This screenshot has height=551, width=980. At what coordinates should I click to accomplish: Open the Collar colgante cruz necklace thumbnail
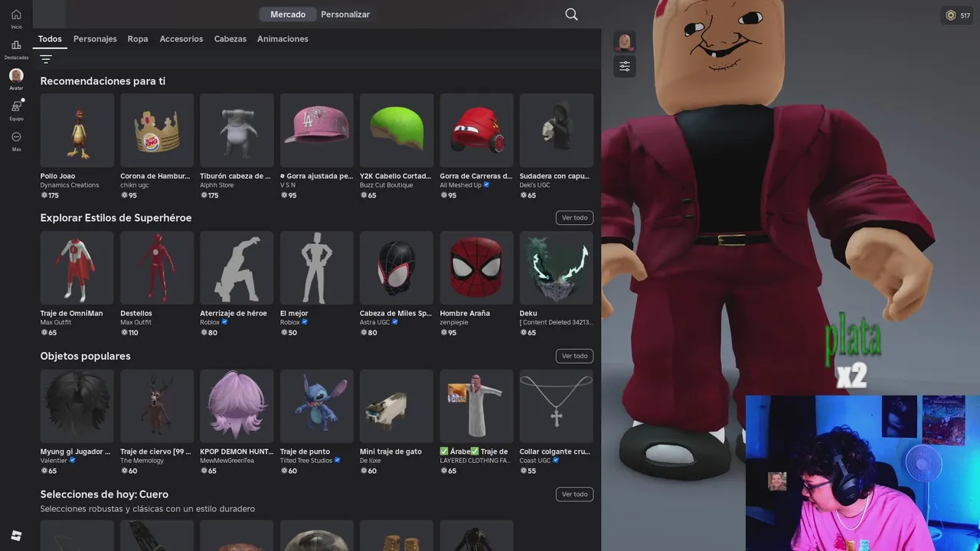point(557,406)
